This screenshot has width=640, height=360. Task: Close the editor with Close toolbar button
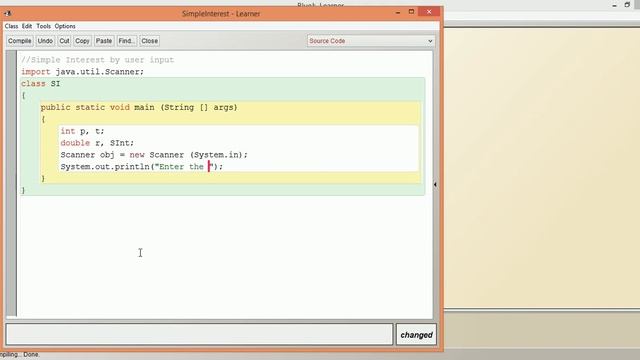coord(149,41)
